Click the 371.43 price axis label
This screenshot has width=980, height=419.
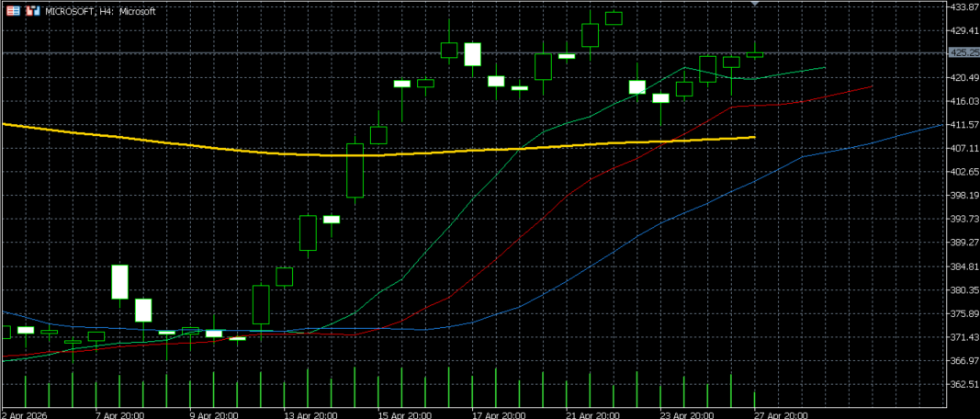click(963, 336)
